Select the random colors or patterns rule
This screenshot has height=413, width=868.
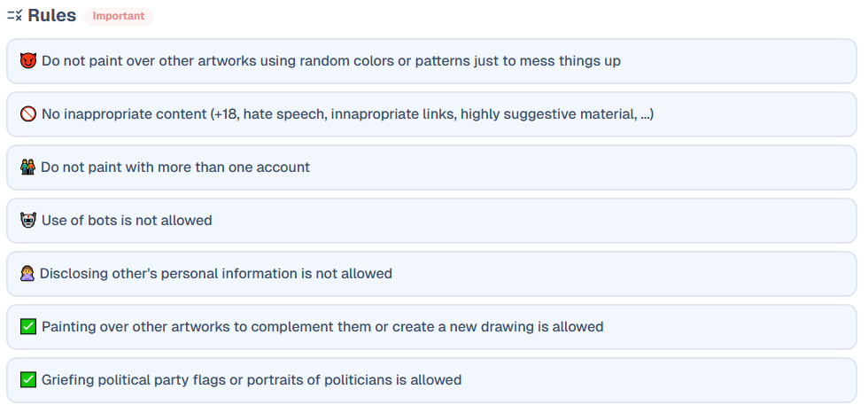pyautogui.click(x=331, y=61)
